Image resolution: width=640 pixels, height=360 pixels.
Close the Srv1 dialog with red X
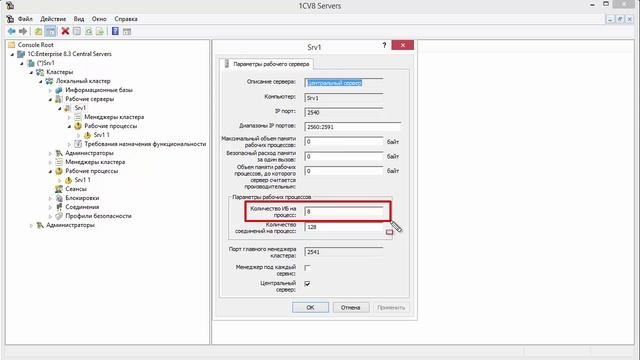tap(402, 45)
